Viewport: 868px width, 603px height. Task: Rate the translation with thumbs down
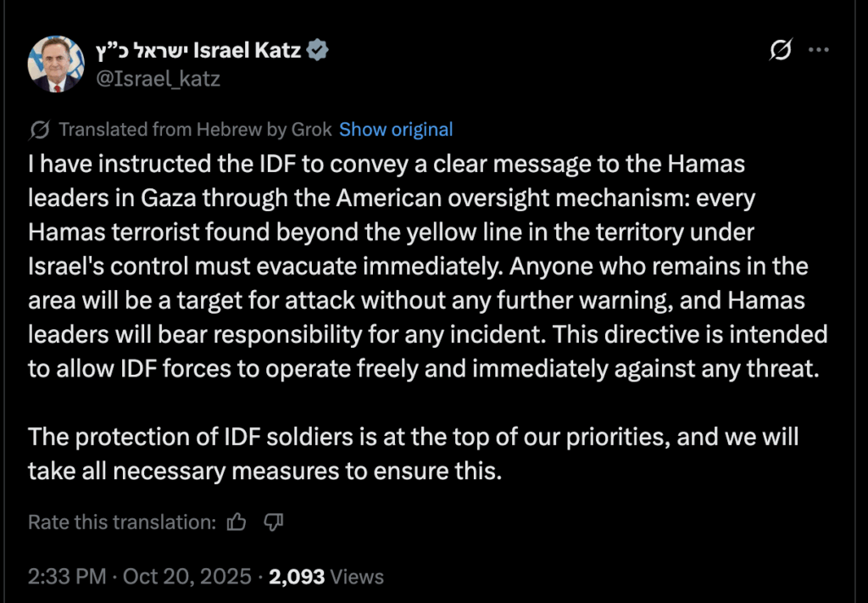tap(273, 522)
